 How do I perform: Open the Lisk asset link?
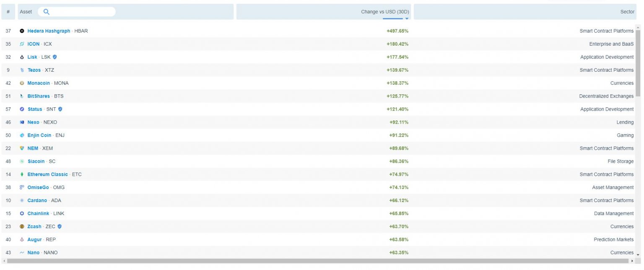coord(32,57)
